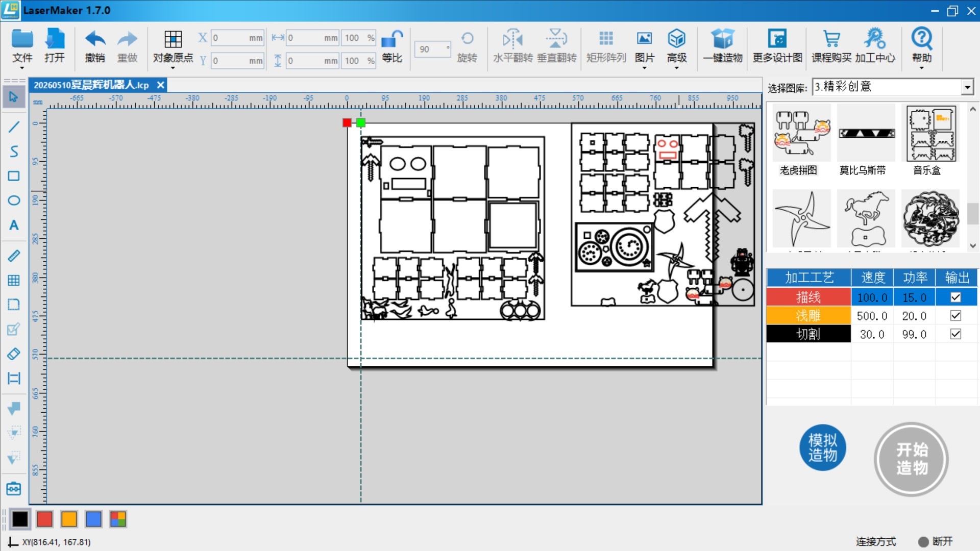
Task: Open 课程购买 shopping cart
Action: pos(831,46)
